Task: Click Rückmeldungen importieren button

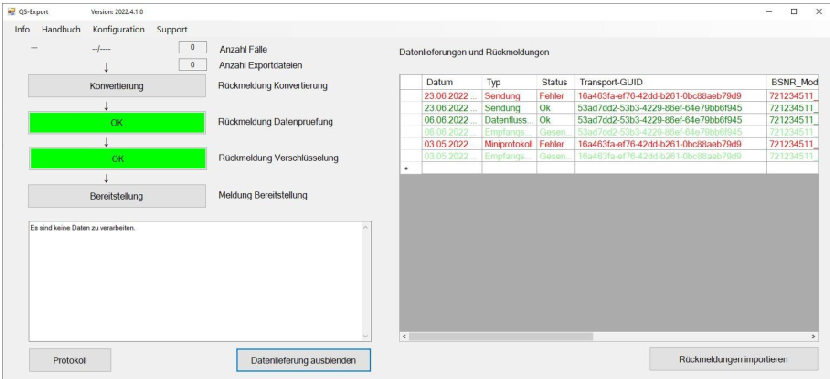Action: point(734,359)
